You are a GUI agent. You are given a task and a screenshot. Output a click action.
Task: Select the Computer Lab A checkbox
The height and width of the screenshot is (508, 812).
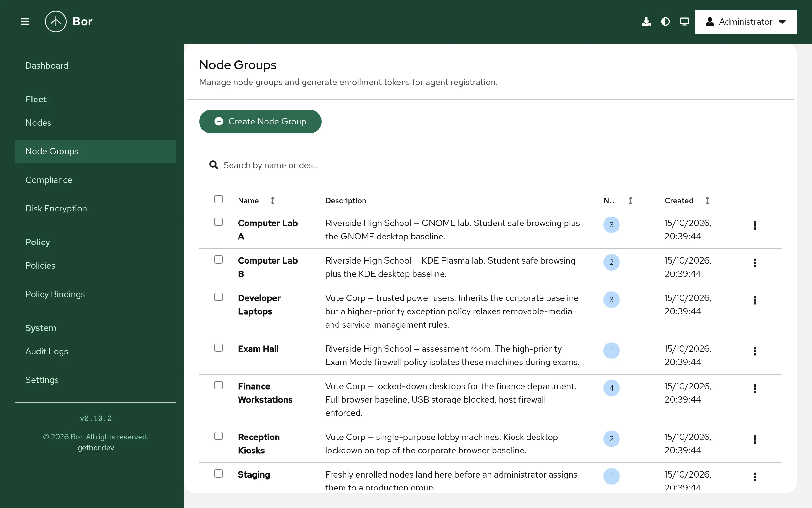click(x=219, y=222)
